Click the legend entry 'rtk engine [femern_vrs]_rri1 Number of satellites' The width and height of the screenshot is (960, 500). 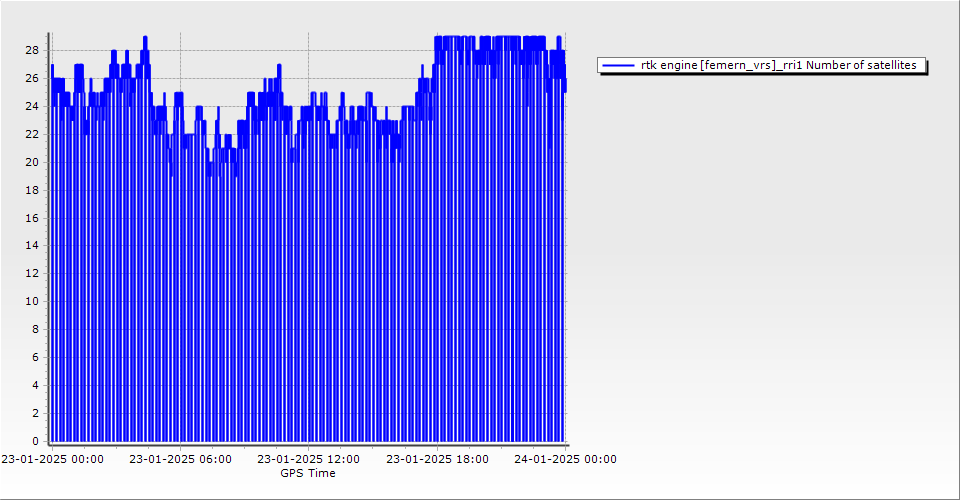[x=778, y=65]
